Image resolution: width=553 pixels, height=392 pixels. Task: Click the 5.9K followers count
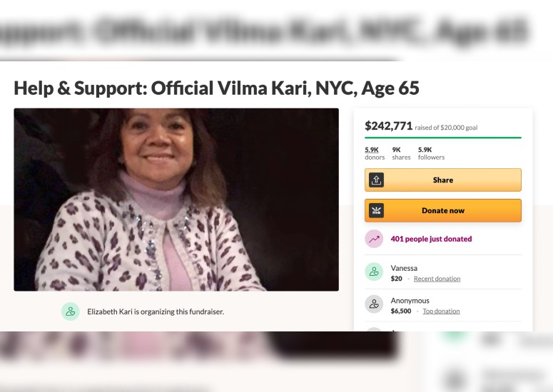coord(431,153)
